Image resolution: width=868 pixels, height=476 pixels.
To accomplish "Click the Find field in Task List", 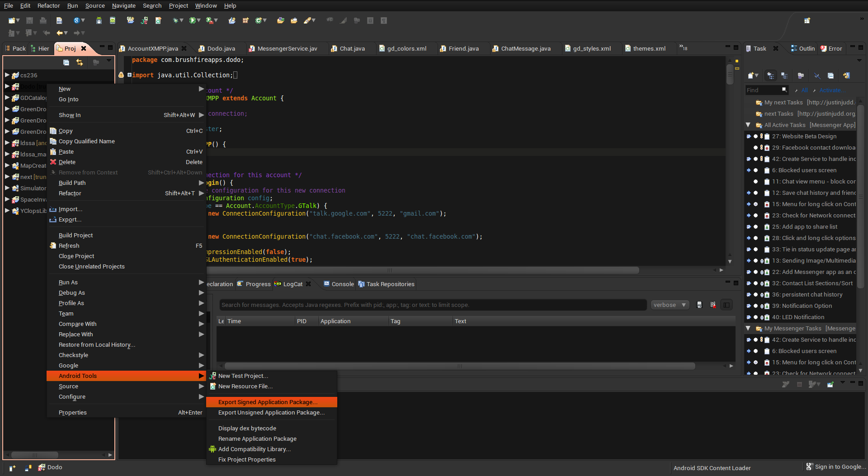I will [x=763, y=90].
